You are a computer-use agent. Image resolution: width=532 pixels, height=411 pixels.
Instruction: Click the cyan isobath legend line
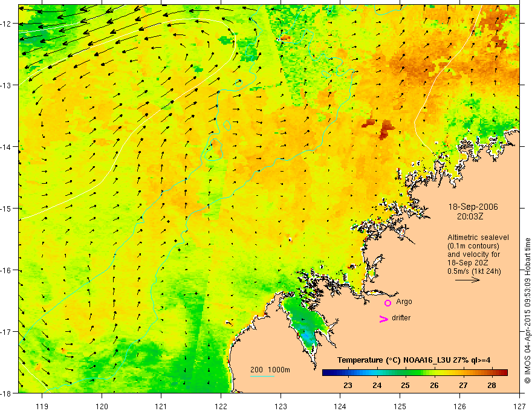point(262,376)
